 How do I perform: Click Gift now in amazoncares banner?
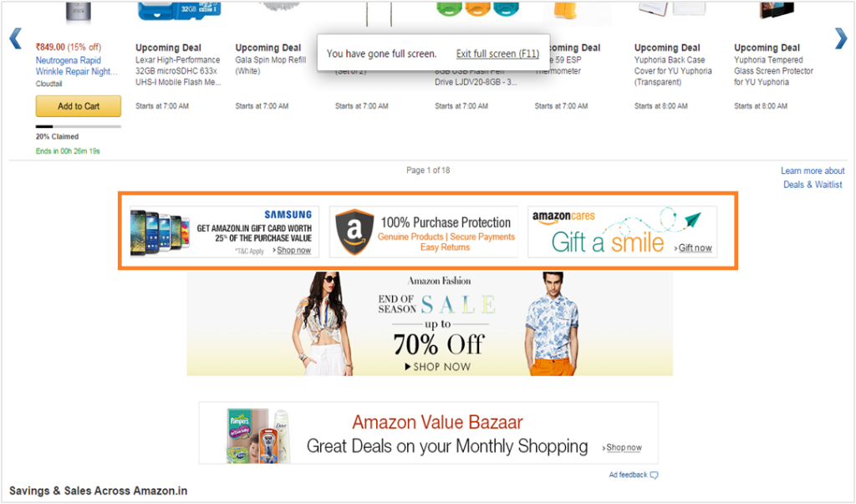pyautogui.click(x=695, y=248)
